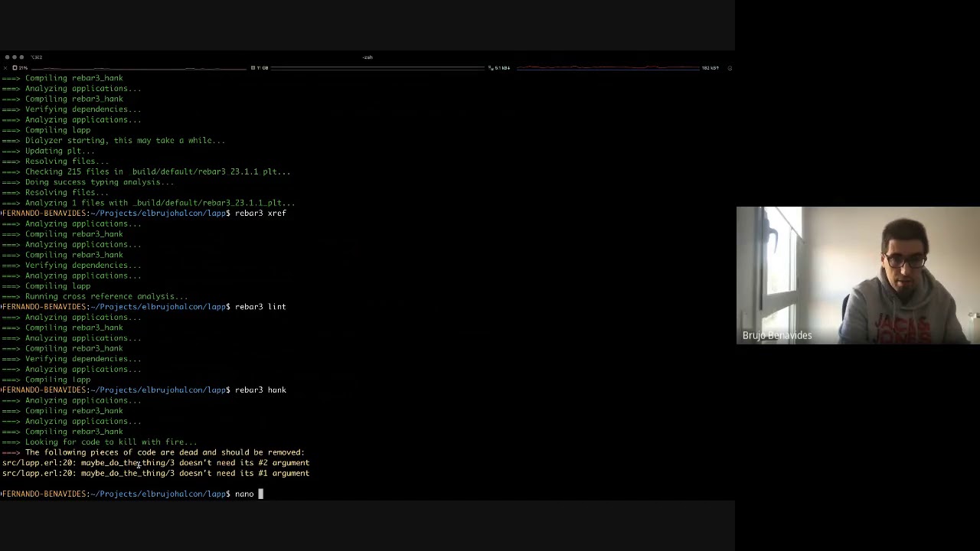The image size is (980, 551).
Task: Click the hank warning about the #2 argument
Action: [x=155, y=463]
